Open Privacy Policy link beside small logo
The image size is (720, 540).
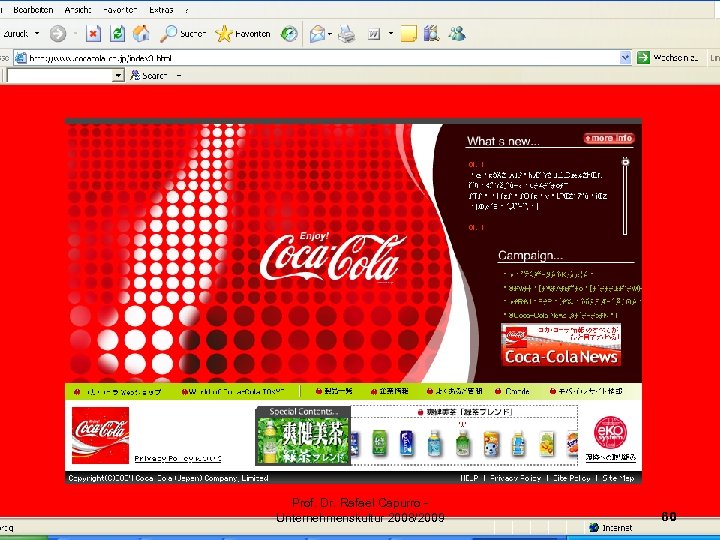(x=178, y=458)
